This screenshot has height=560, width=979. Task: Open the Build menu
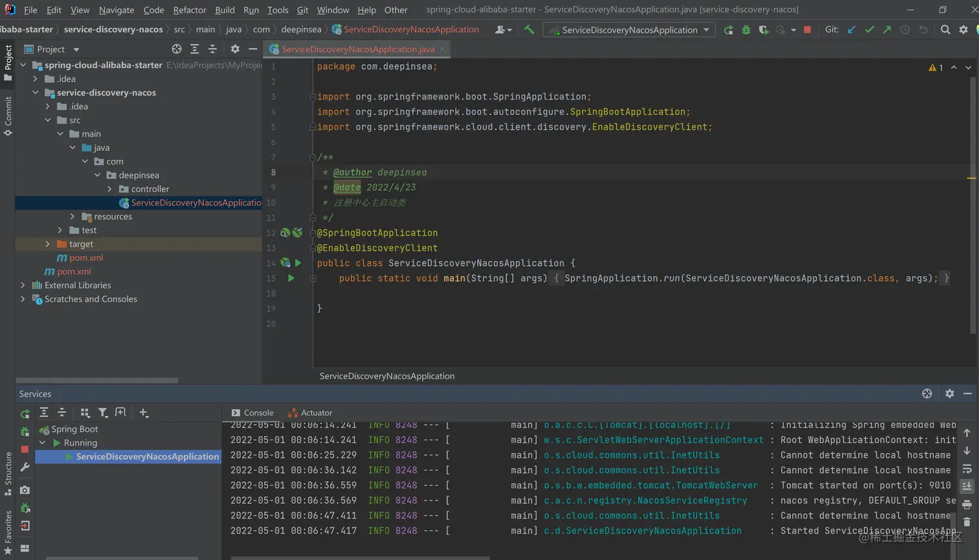coord(225,10)
